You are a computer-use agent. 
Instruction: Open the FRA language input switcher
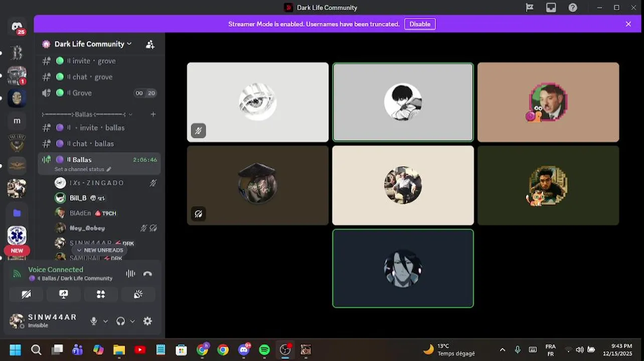pyautogui.click(x=550, y=350)
